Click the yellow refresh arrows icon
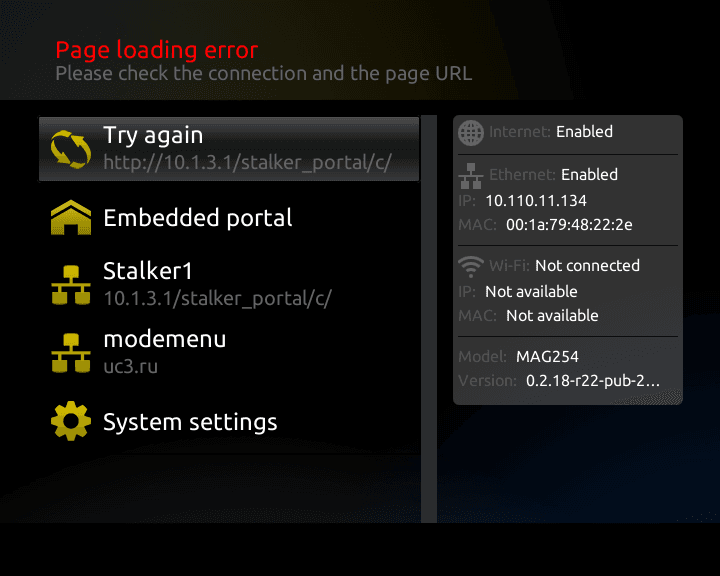 (70, 148)
